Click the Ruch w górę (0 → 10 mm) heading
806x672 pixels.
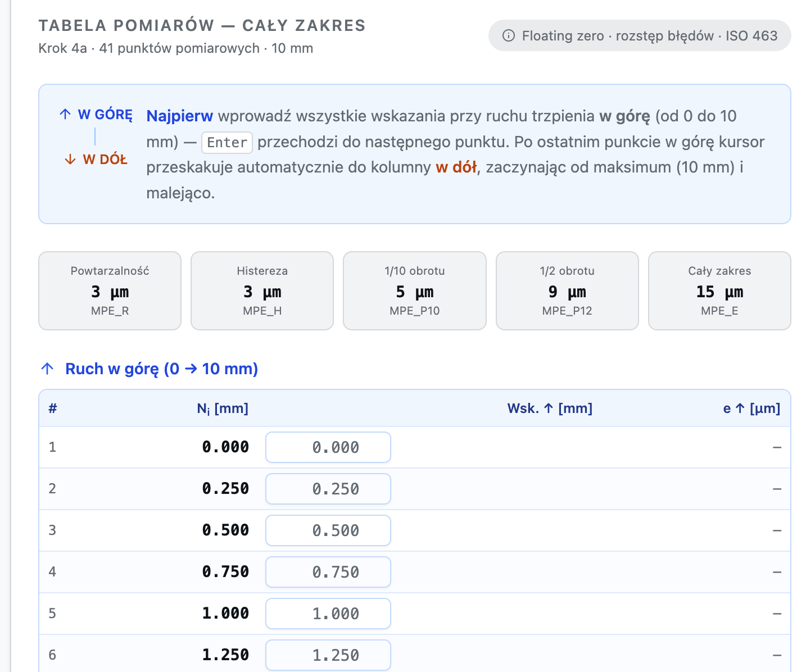coord(162,369)
